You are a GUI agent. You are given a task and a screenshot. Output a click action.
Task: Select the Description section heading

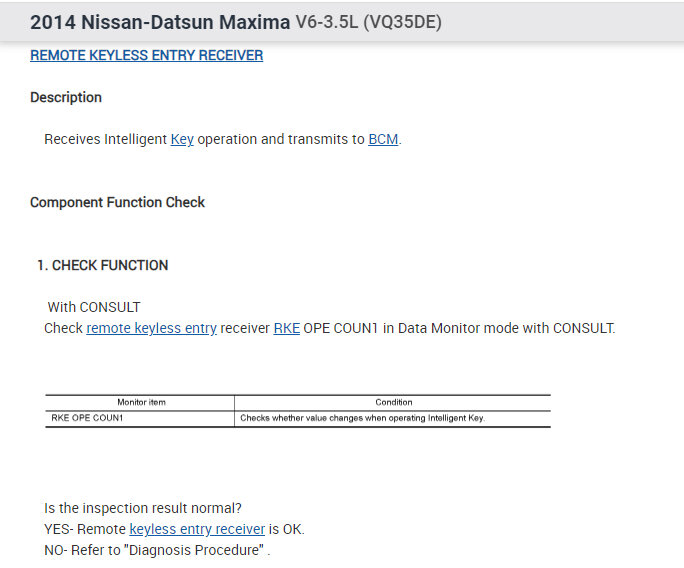tap(66, 98)
